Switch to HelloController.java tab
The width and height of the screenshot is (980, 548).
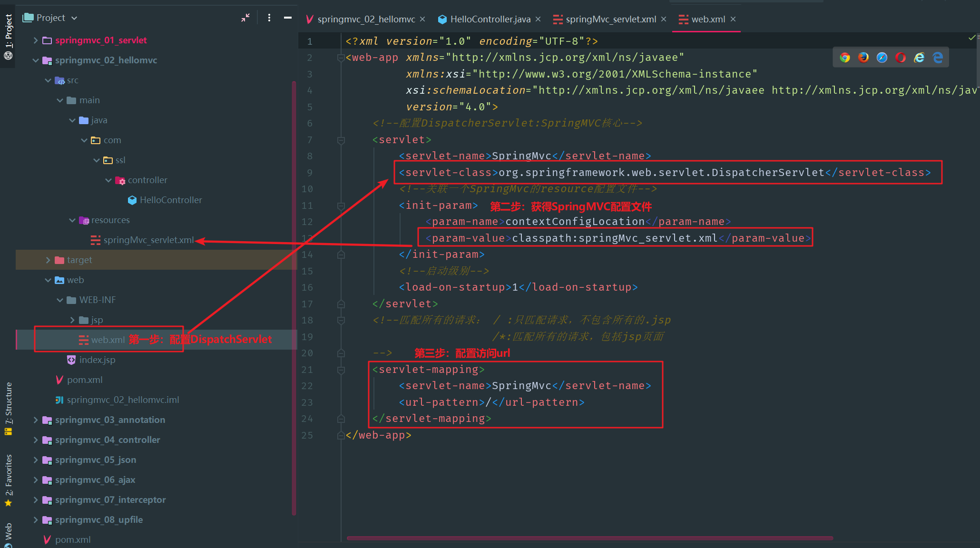490,19
